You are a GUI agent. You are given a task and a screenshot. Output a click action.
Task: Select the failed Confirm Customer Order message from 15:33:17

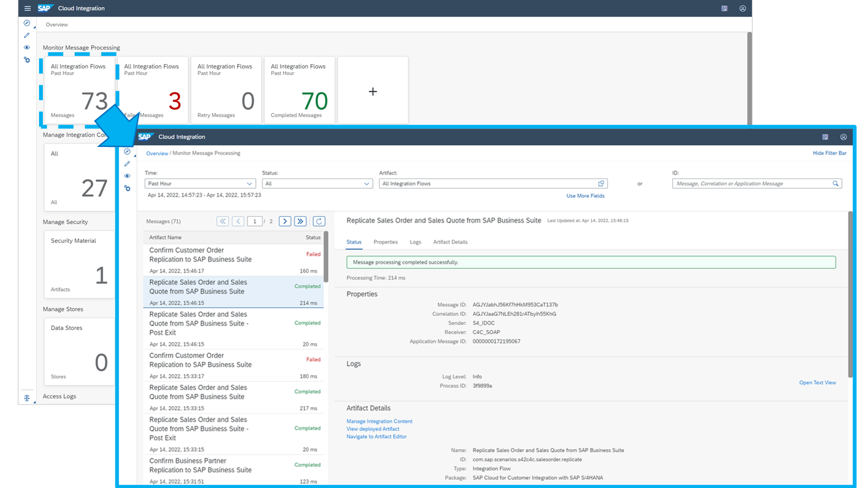tap(233, 365)
